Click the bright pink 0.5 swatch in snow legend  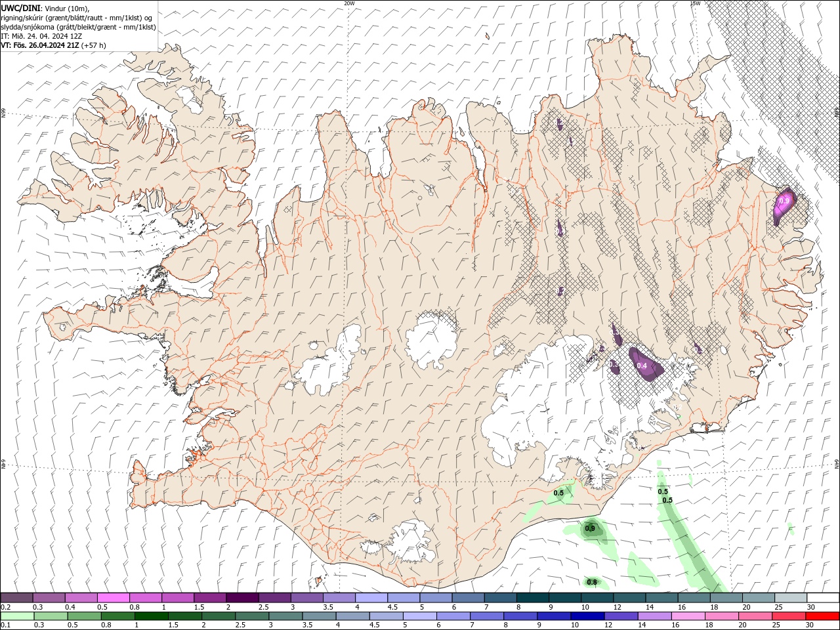tap(114, 597)
